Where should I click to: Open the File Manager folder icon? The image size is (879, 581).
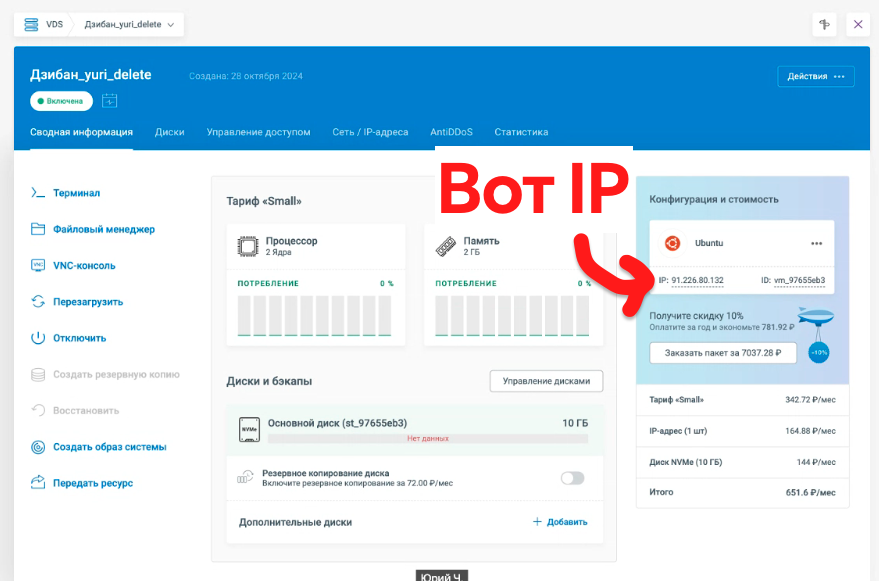coord(38,229)
